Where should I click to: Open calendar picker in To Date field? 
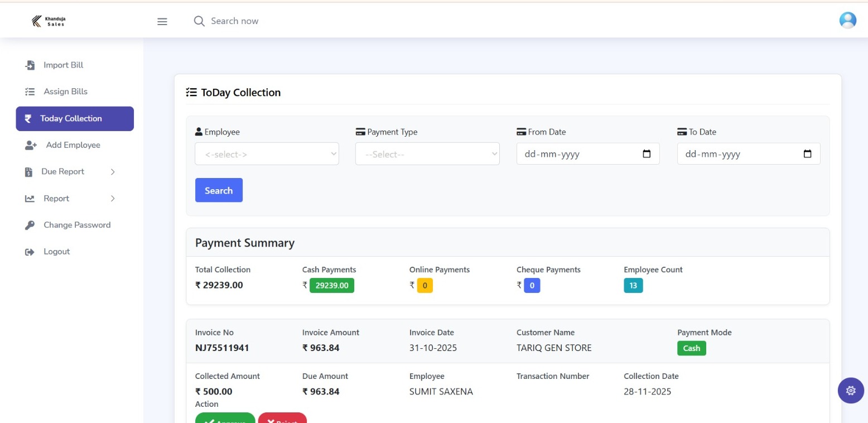(807, 154)
